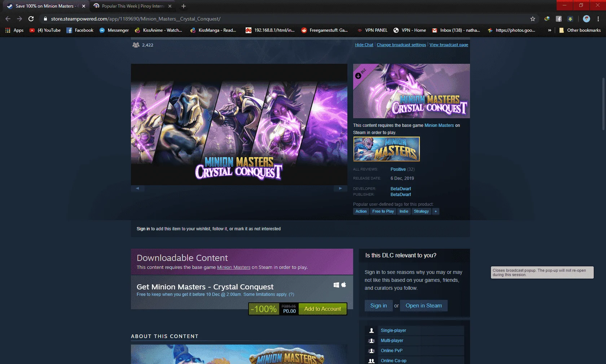The image size is (606, 364).
Task: Click the Add to Account button
Action: pos(322,309)
